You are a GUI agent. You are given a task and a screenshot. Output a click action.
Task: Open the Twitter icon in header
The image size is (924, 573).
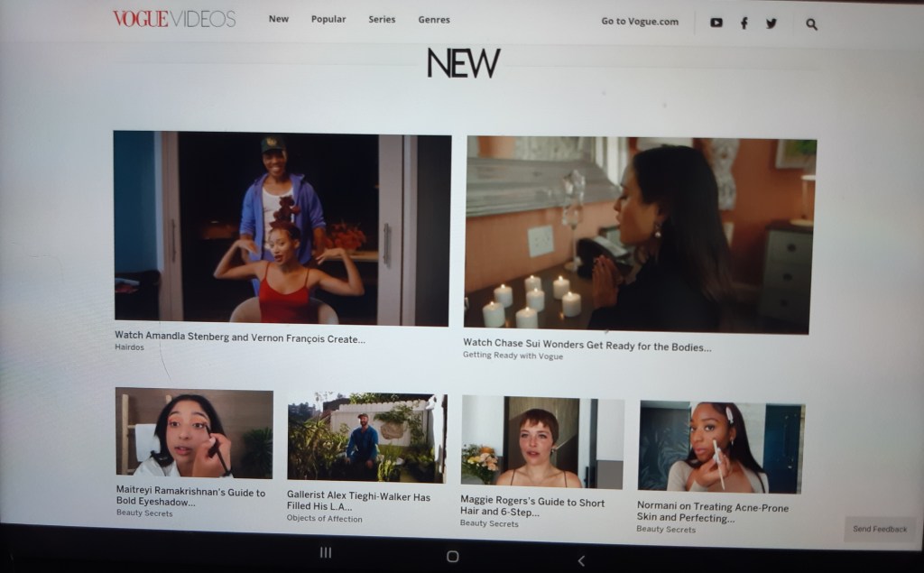(x=771, y=23)
